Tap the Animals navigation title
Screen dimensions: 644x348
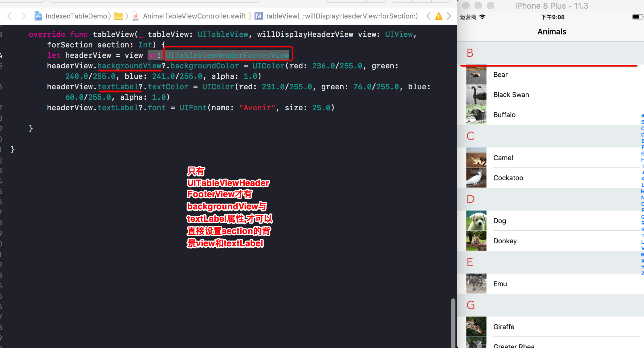tap(552, 32)
